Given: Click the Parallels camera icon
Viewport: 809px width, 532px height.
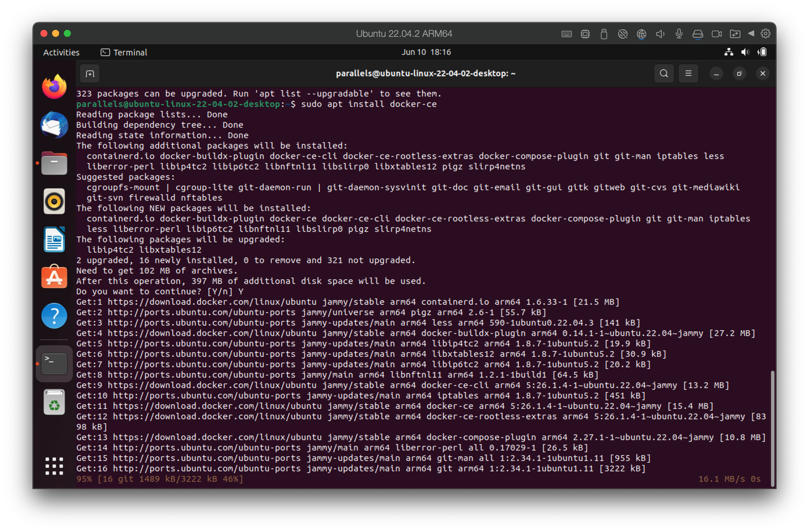Looking at the screenshot, I should click(717, 34).
